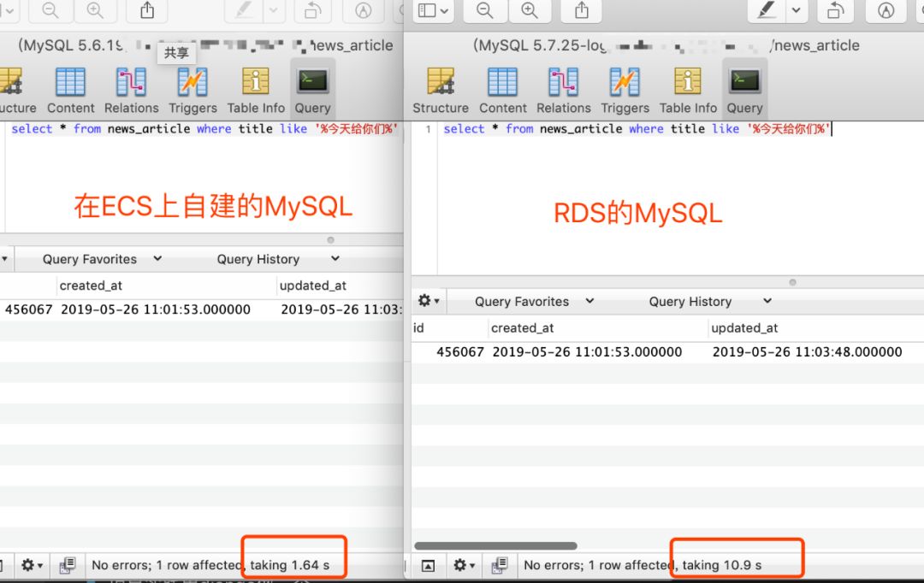Open gear menu in left status bar
Screen dimensions: 924x583
32,565
